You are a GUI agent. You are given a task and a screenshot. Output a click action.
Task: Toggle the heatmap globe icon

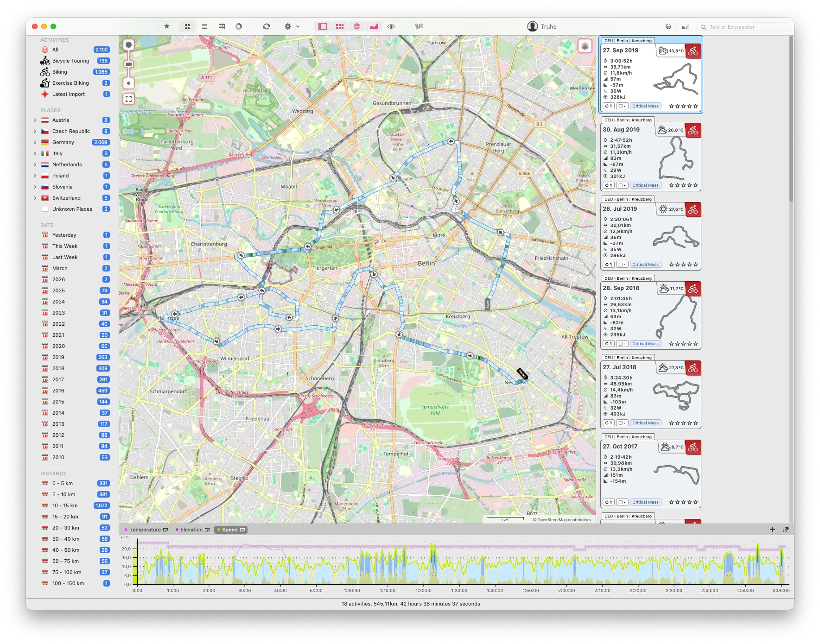point(357,26)
